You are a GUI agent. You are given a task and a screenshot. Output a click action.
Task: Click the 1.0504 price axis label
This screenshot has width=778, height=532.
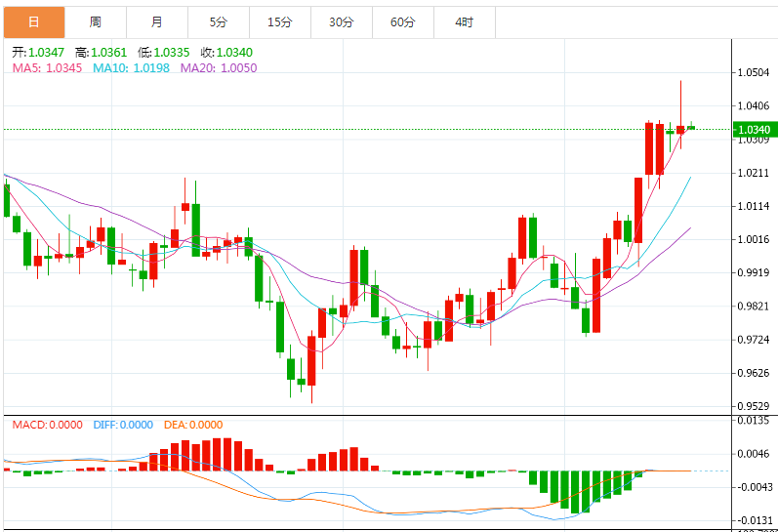pos(754,72)
